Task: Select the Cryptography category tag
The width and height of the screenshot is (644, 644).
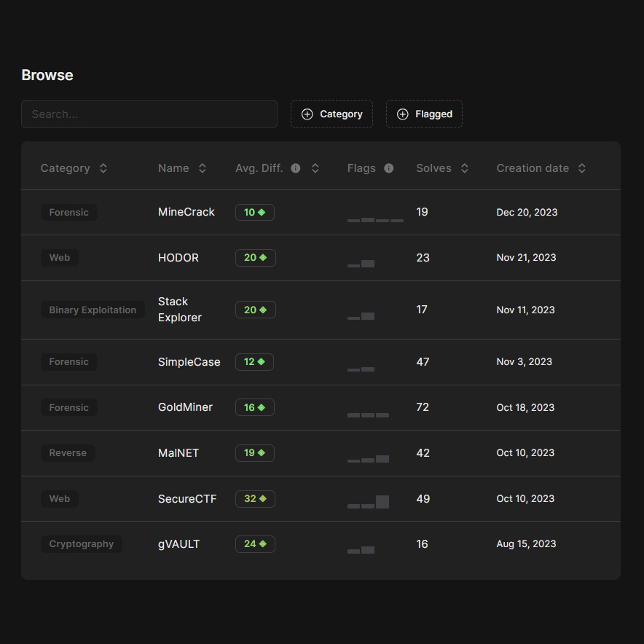Action: tap(82, 544)
